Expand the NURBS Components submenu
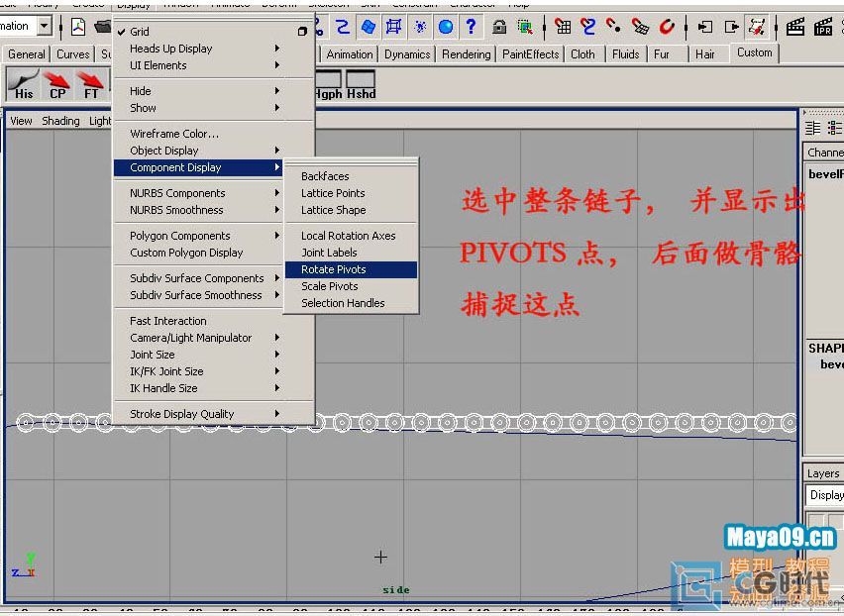 coord(177,193)
